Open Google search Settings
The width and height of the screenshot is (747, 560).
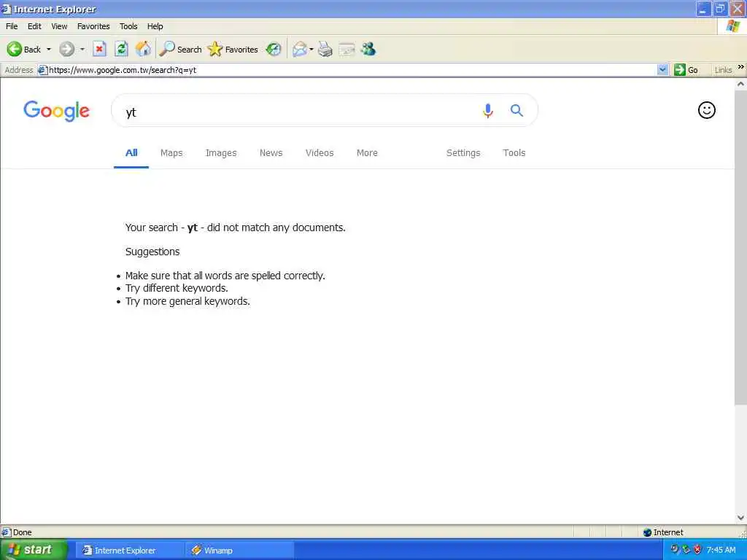pos(463,153)
